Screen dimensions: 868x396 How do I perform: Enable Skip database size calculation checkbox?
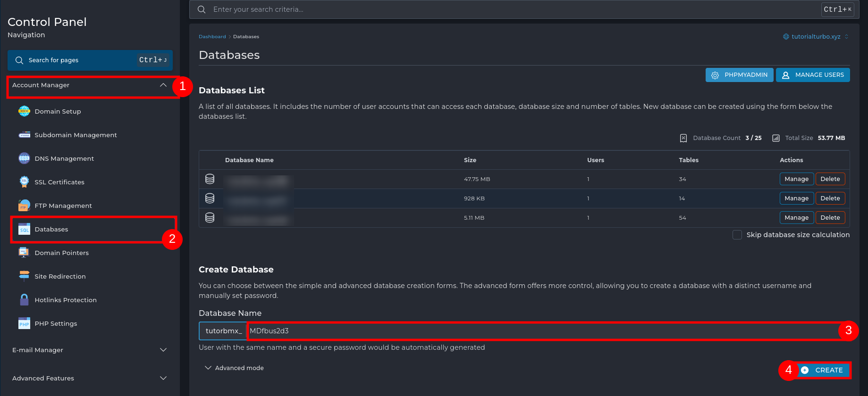pyautogui.click(x=737, y=235)
